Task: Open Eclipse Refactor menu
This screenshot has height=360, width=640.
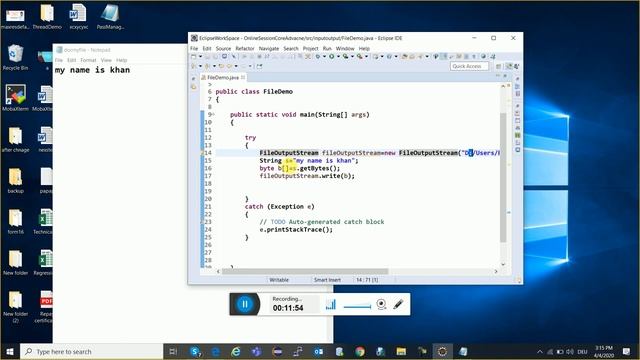Action: pyautogui.click(x=245, y=48)
